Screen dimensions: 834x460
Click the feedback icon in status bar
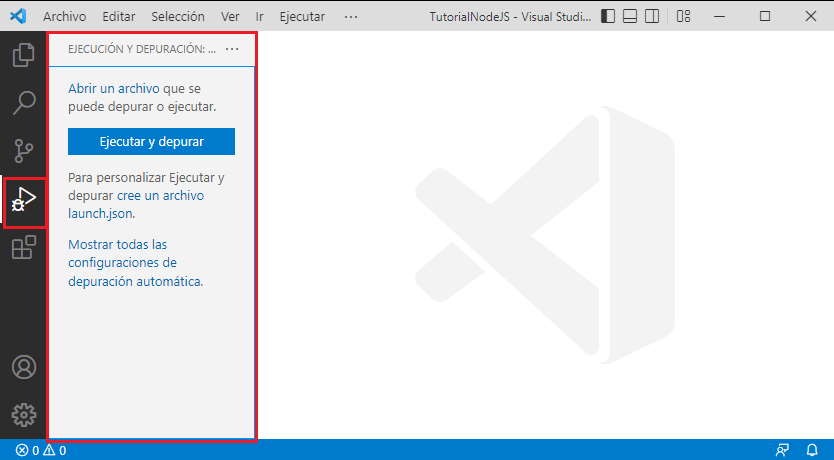tap(782, 450)
